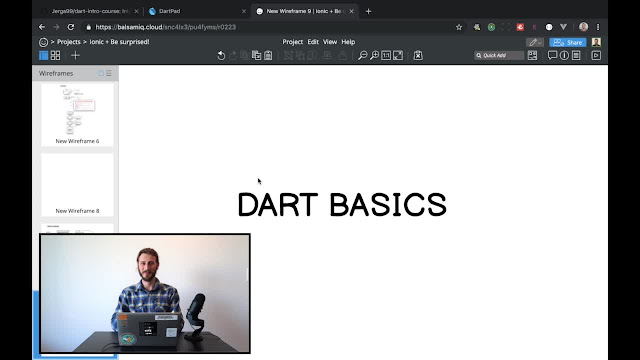Open the View menu

pyautogui.click(x=330, y=42)
